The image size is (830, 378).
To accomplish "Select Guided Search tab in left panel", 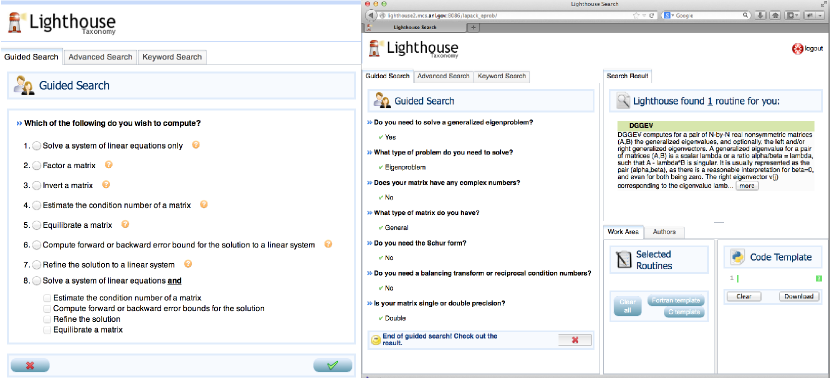I will (x=31, y=57).
